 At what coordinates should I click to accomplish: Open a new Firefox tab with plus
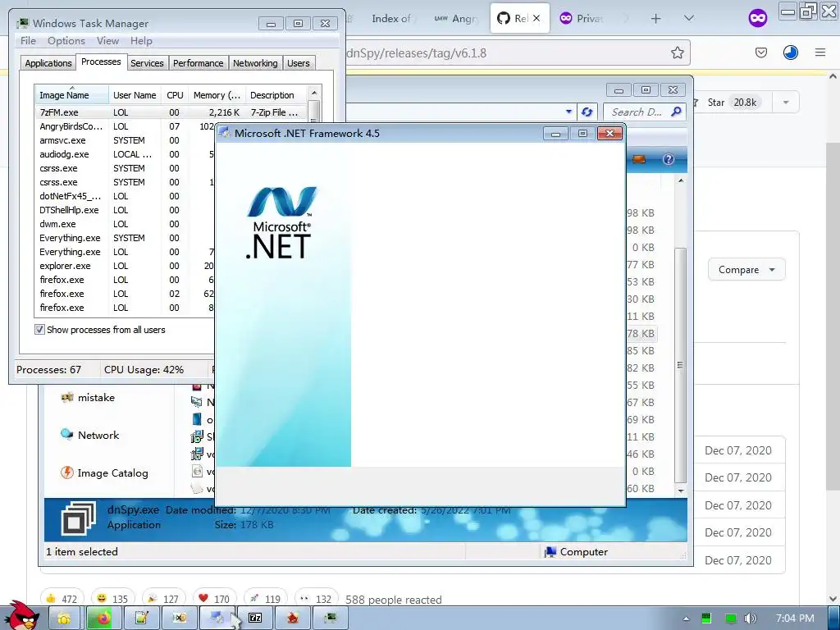coord(655,19)
